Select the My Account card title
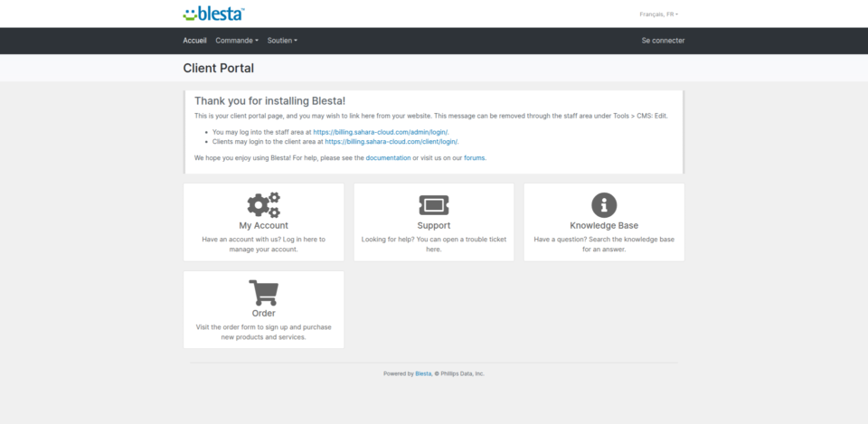The image size is (868, 424). (263, 226)
